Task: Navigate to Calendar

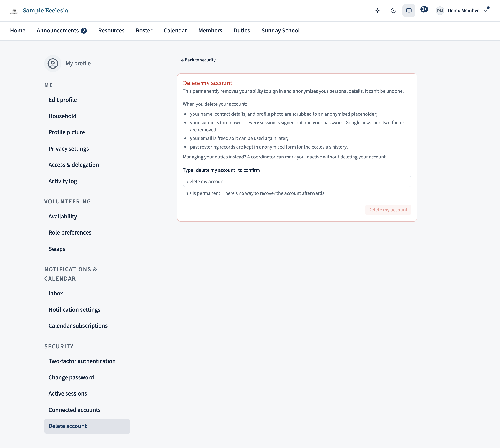Action: point(175,31)
